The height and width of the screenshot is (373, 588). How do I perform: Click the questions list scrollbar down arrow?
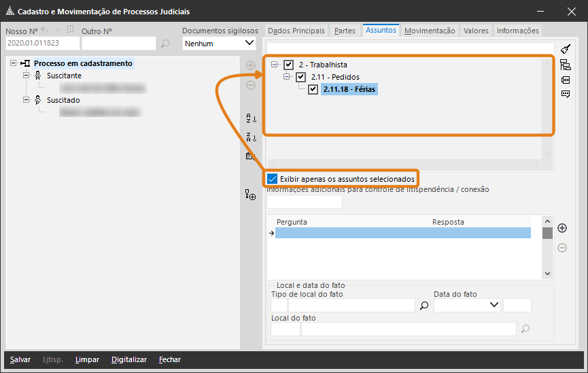coord(547,273)
